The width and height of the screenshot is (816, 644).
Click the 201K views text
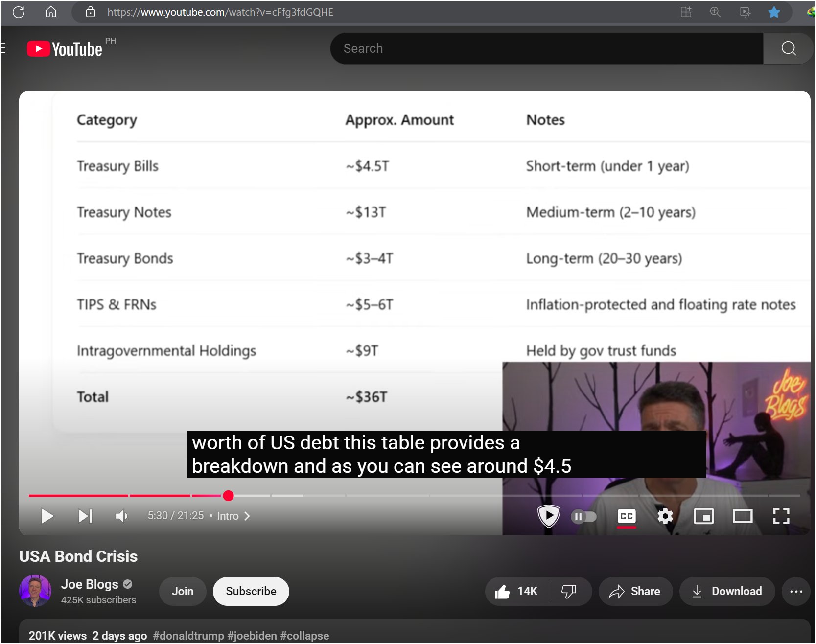pos(58,636)
